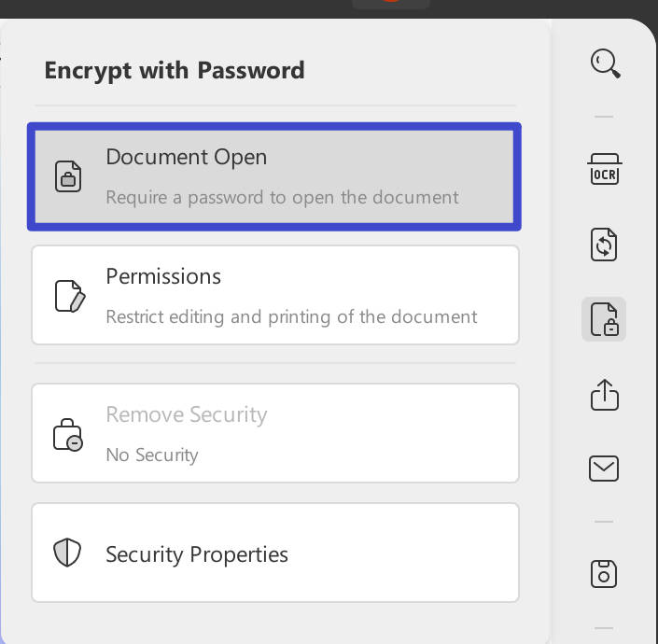Click the partially visible tab in top bar
658x644 pixels.
click(x=391, y=4)
